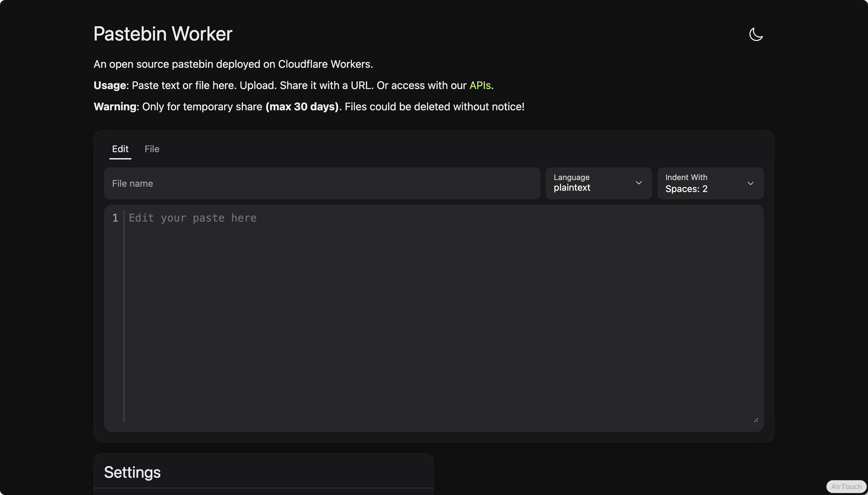Click the bold Usage label text
868x495 pixels.
(110, 85)
